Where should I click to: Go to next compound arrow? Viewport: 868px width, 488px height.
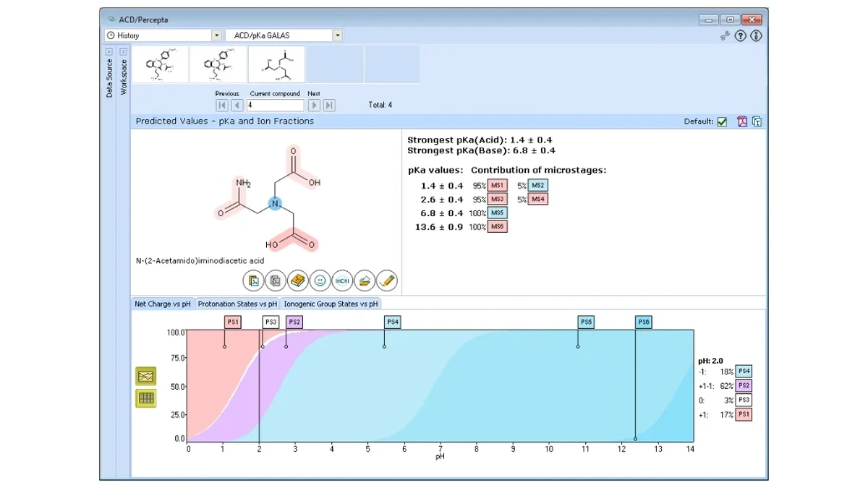tap(315, 106)
